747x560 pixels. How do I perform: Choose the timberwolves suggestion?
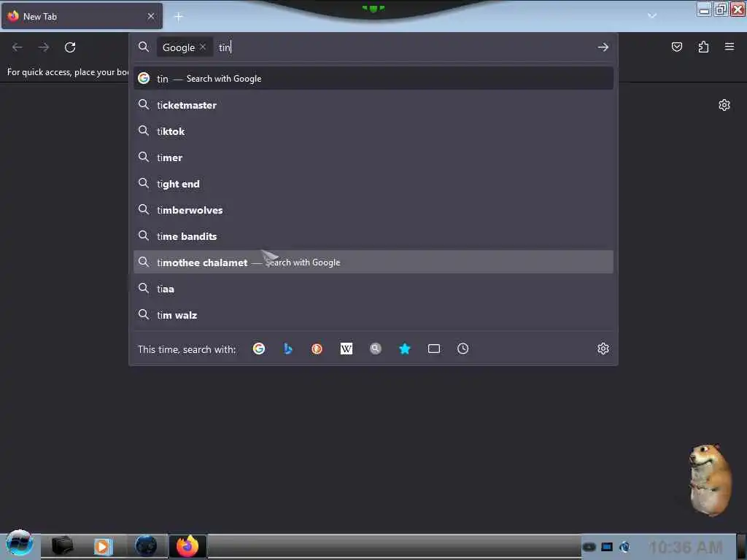373,209
